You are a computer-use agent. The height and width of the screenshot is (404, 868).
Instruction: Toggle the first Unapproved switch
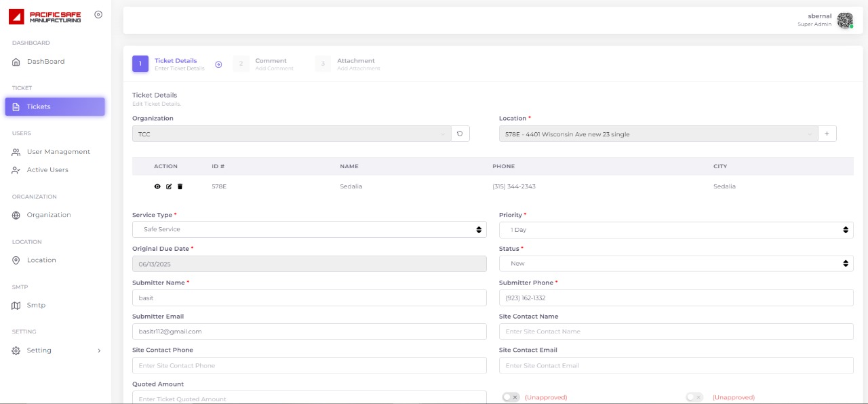[x=511, y=397]
